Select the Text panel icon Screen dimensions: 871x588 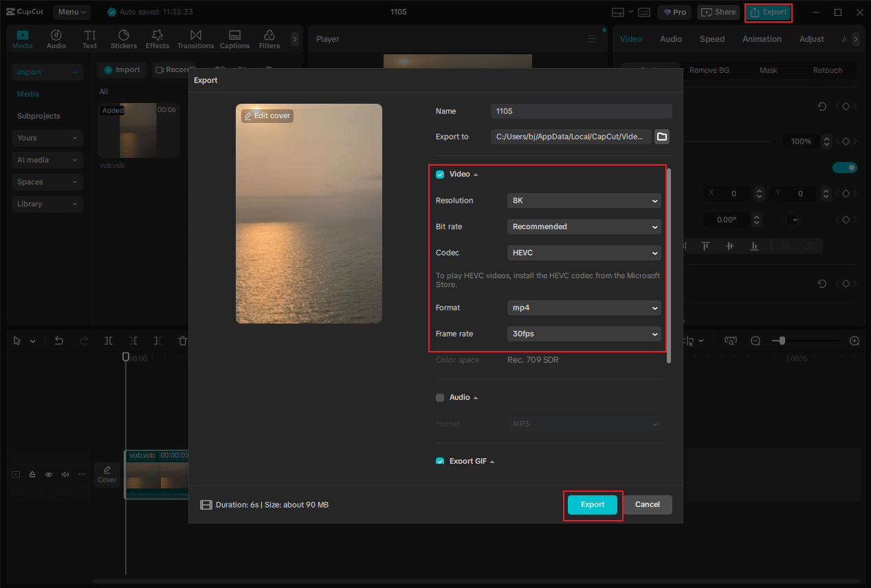click(x=89, y=38)
